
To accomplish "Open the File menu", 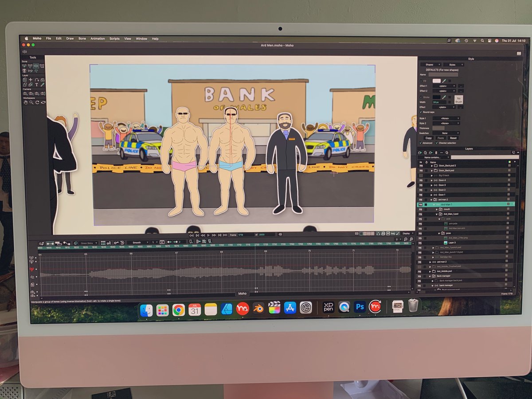I will click(48, 39).
